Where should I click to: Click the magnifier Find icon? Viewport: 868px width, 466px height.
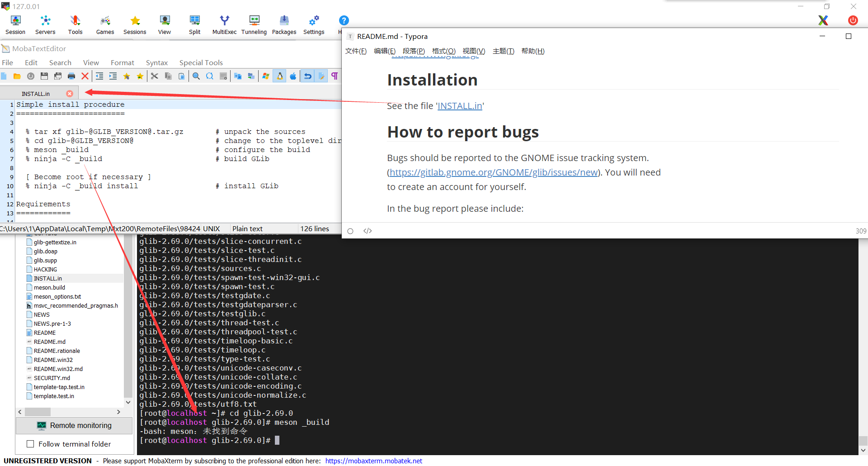coord(196,76)
